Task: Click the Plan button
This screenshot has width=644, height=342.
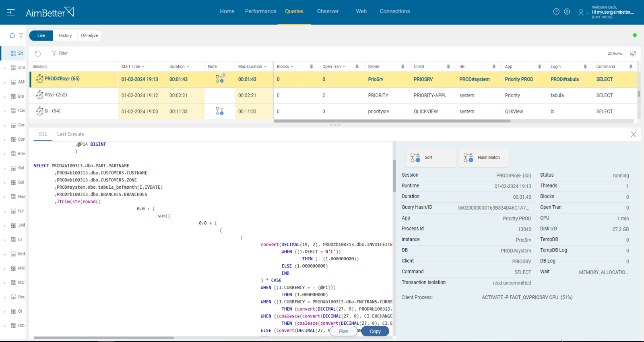Action: click(344, 331)
